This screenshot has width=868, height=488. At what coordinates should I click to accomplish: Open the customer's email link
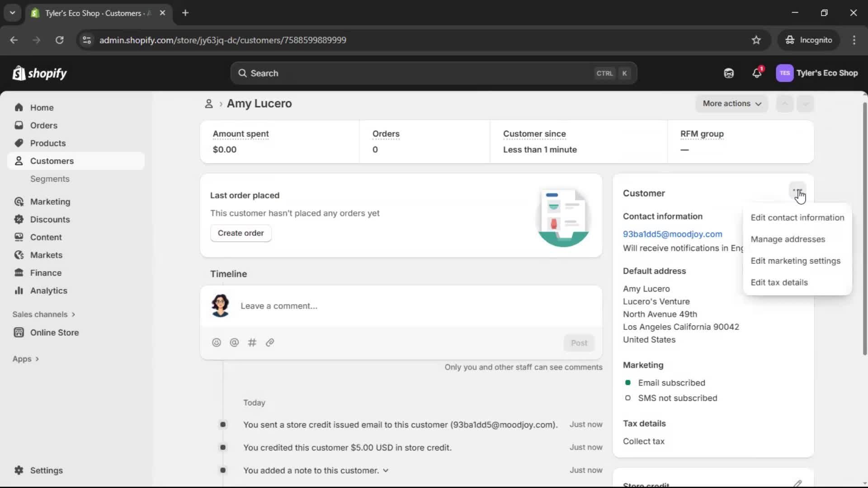click(672, 234)
